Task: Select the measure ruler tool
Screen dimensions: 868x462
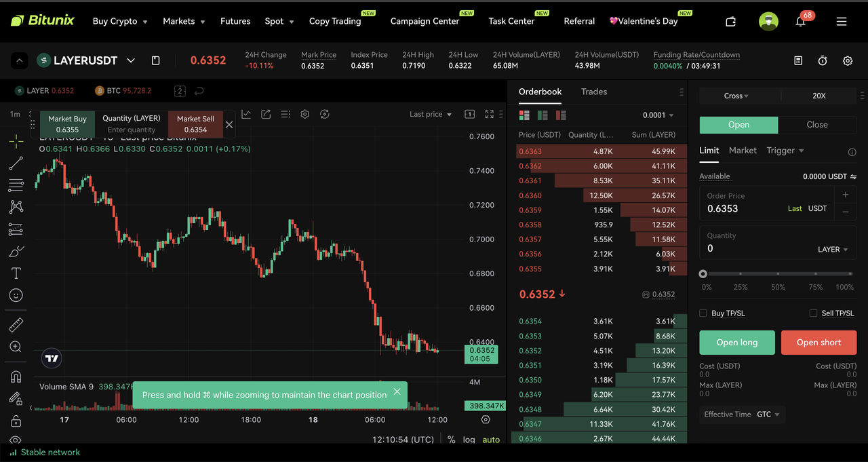Action: [x=15, y=324]
